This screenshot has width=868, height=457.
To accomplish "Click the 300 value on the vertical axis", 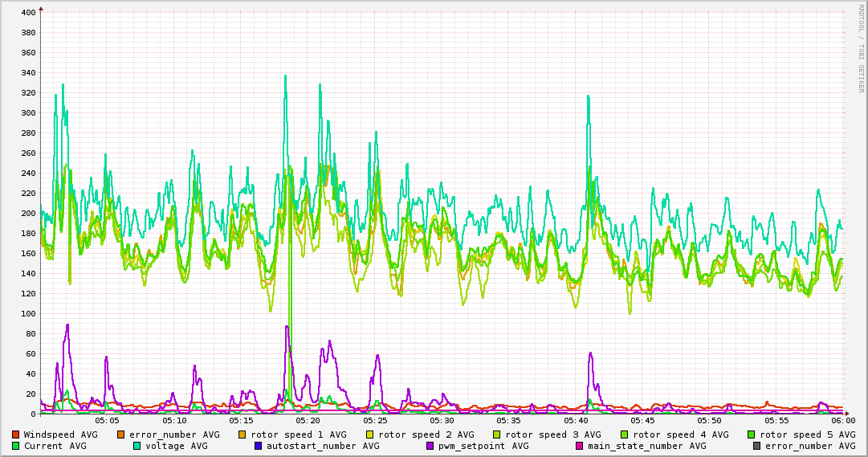I will [x=28, y=113].
